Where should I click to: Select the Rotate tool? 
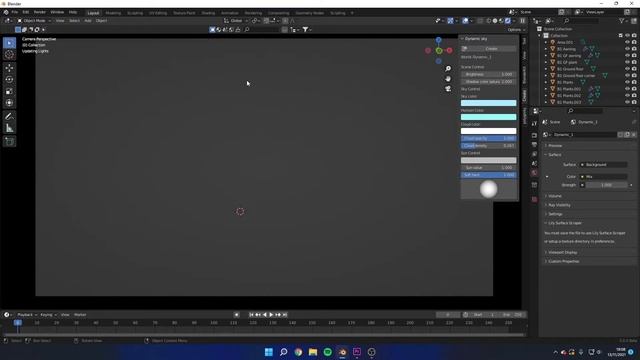9,80
